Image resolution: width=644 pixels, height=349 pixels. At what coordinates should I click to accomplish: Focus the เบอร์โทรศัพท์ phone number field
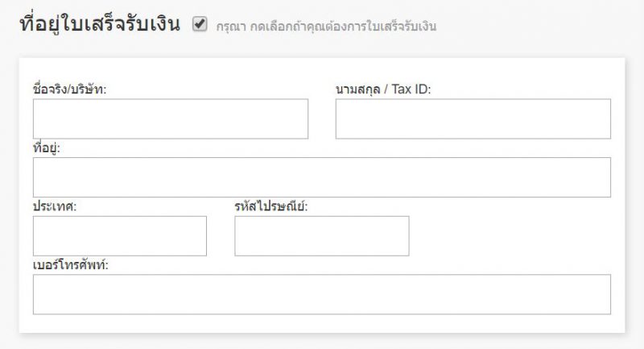coord(321,294)
